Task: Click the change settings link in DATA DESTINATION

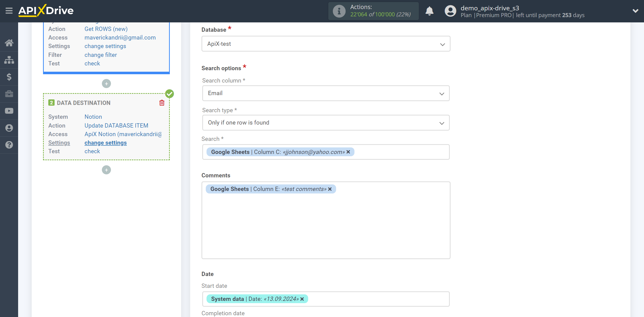Action: click(x=105, y=142)
